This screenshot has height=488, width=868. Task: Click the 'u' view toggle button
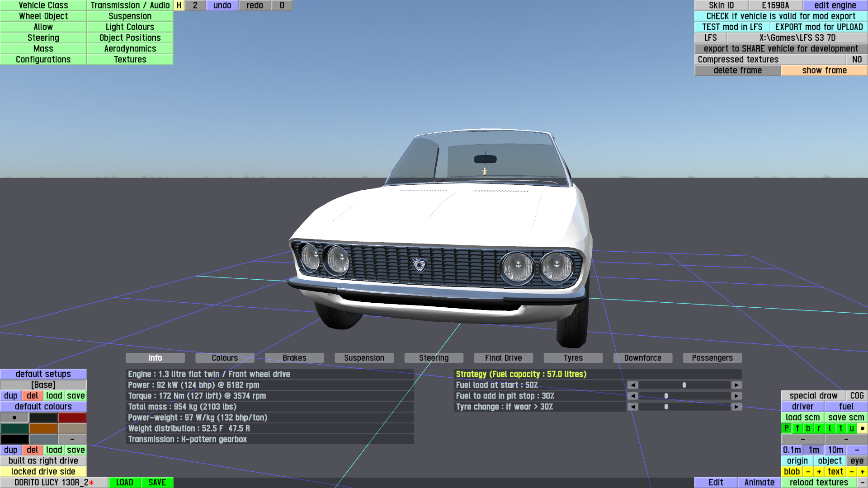tap(851, 428)
